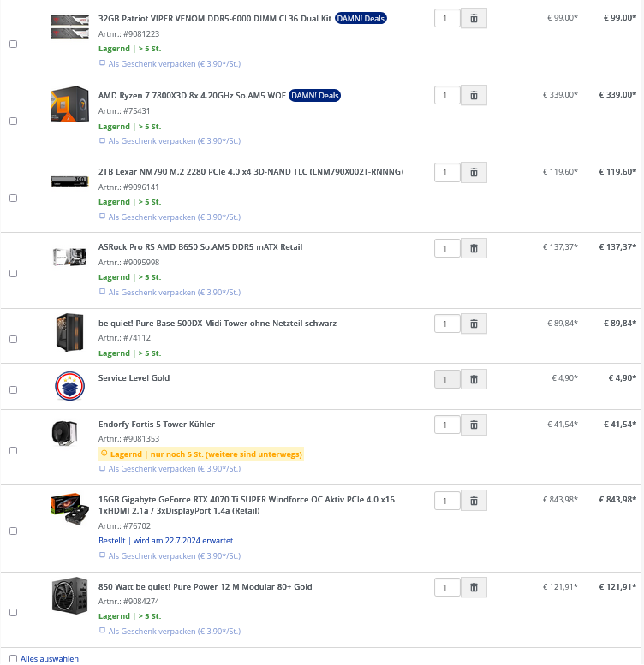This screenshot has height=665, width=644.
Task: Remove AMD Ryzen 7 7800X3D via trash icon
Action: (x=474, y=95)
